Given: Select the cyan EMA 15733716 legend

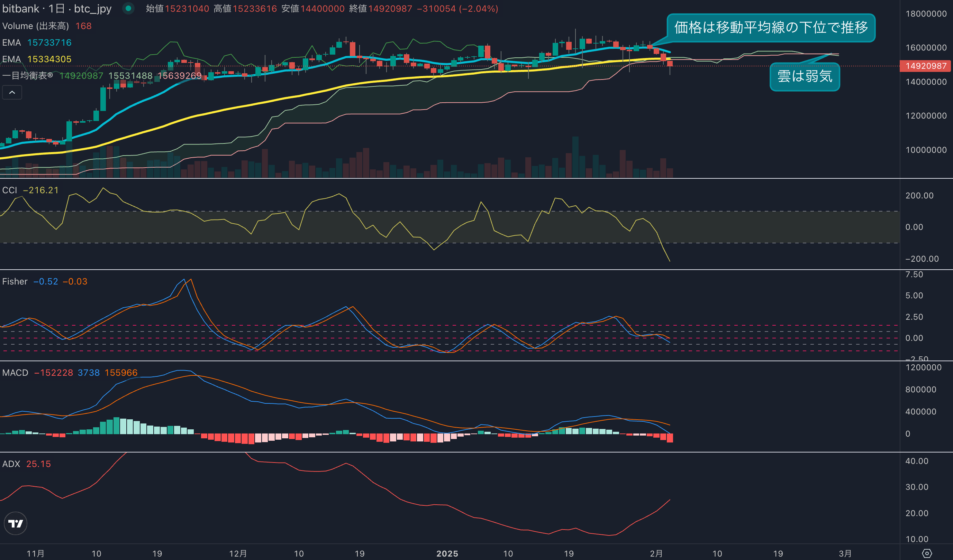Looking at the screenshot, I should (x=37, y=42).
